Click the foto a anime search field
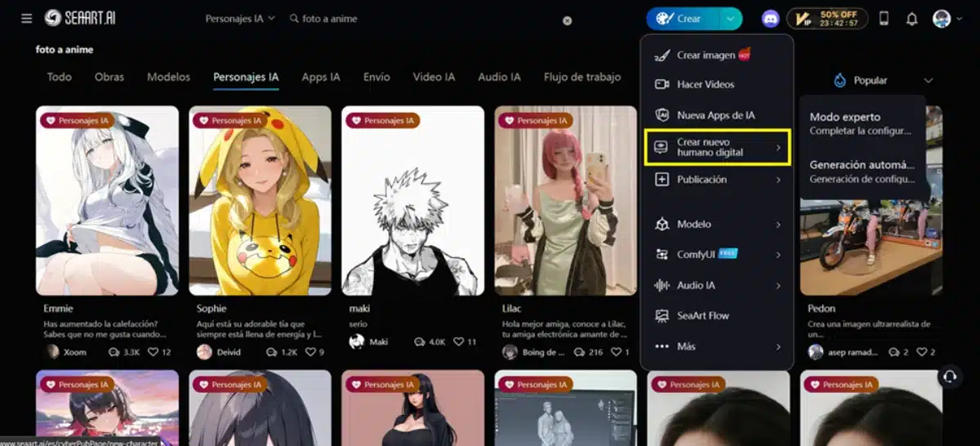The height and width of the screenshot is (446, 980). pyautogui.click(x=425, y=19)
